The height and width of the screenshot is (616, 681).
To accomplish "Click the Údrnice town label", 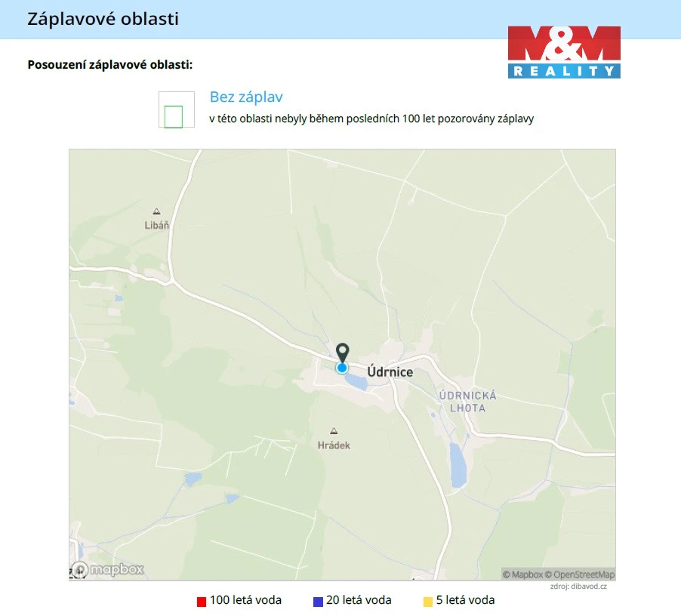I will (x=390, y=372).
